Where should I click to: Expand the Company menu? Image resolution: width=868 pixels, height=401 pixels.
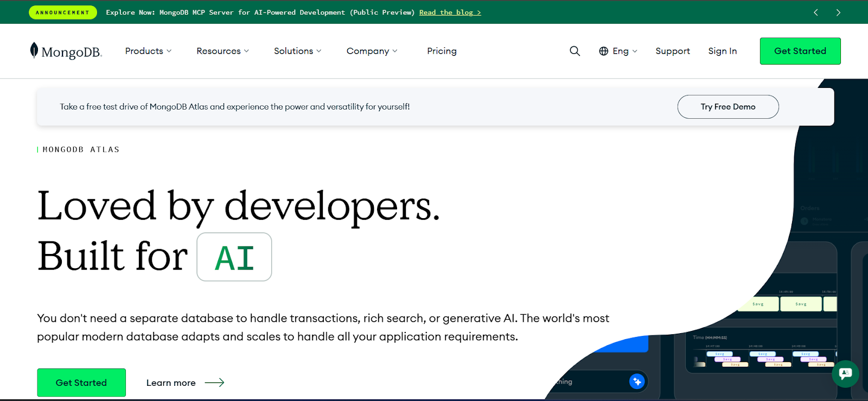coord(372,51)
